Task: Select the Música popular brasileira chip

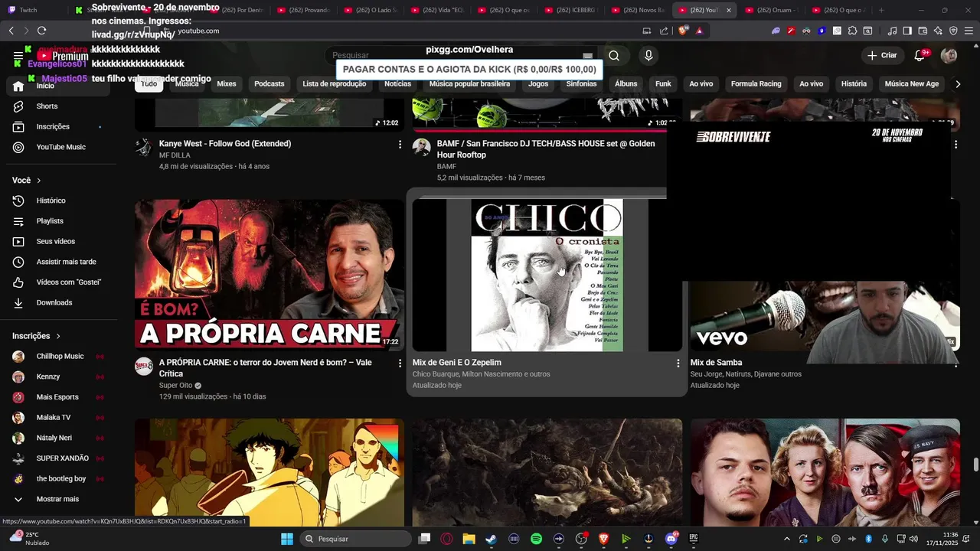Action: click(469, 83)
